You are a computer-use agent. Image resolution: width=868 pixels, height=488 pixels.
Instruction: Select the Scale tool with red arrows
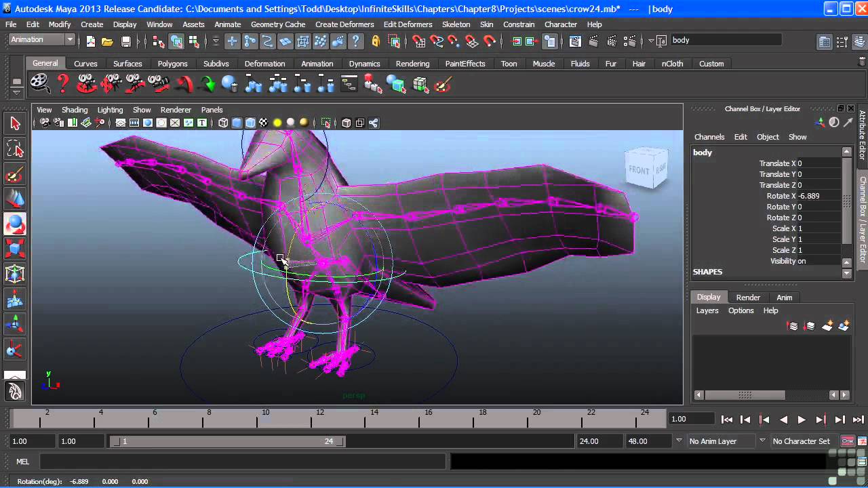(x=15, y=249)
